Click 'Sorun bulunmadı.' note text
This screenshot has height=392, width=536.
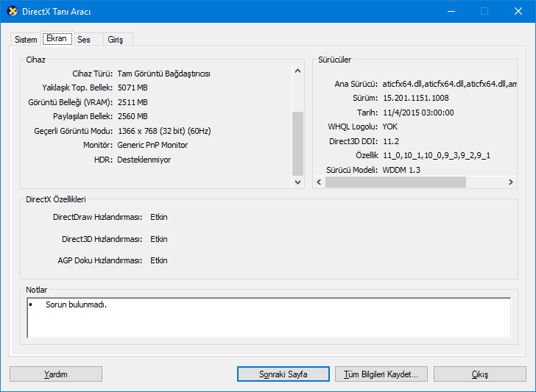[77, 304]
